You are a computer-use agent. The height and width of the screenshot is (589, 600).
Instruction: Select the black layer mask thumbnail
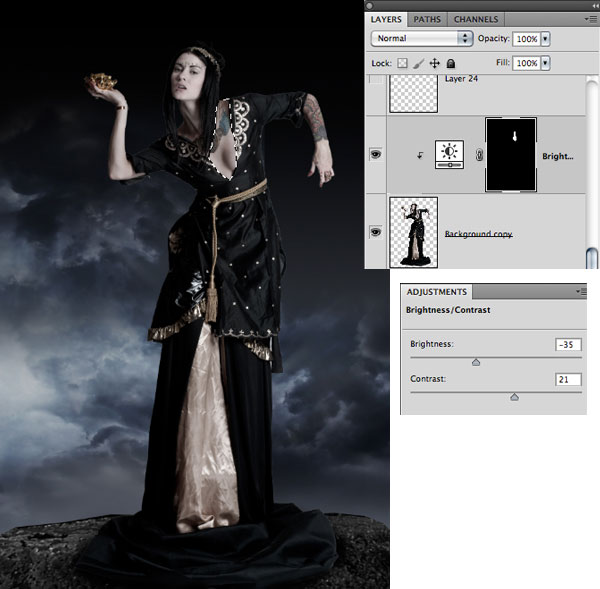pos(511,155)
